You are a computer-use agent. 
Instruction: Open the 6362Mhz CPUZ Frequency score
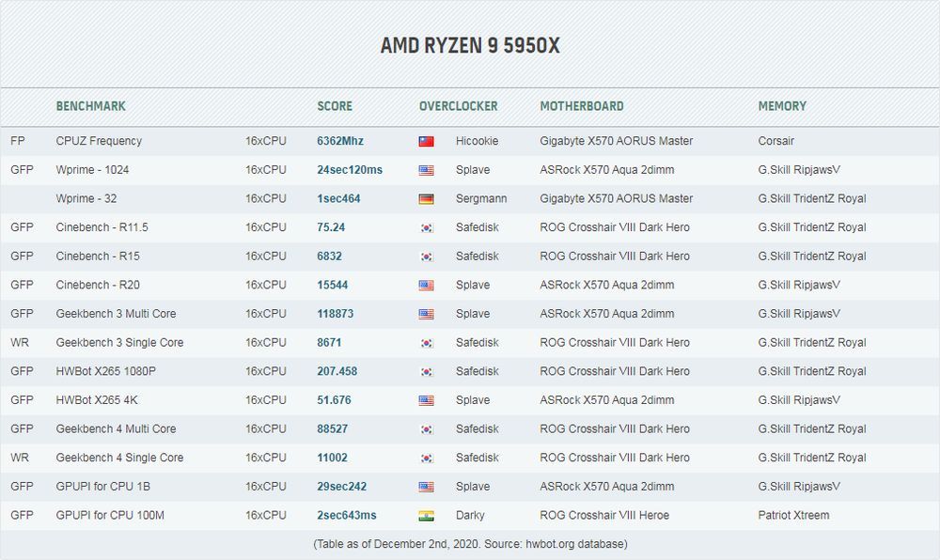coord(340,141)
